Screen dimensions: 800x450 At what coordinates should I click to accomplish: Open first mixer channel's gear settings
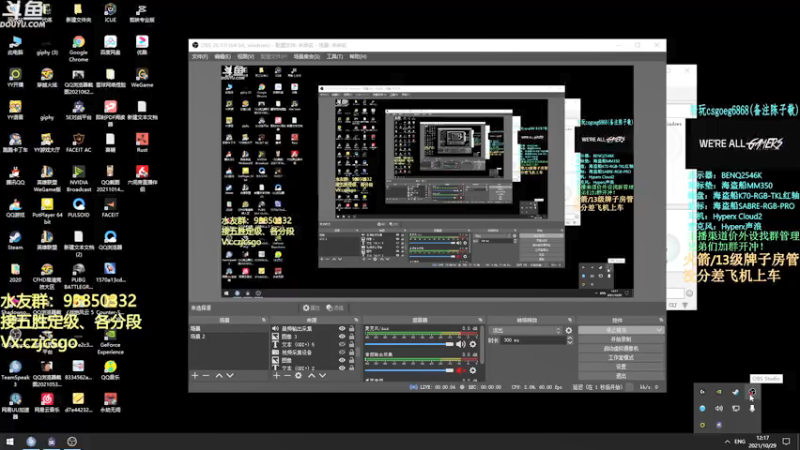click(473, 344)
